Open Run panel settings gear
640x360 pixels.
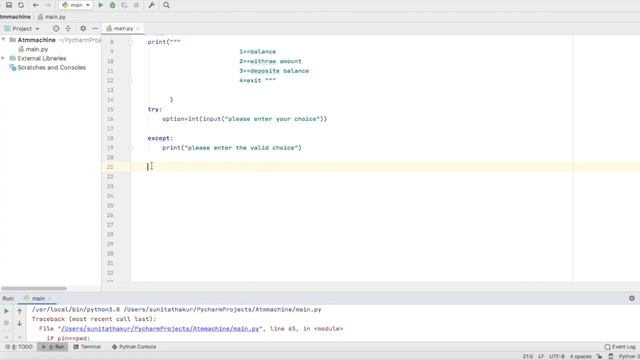coord(631,298)
